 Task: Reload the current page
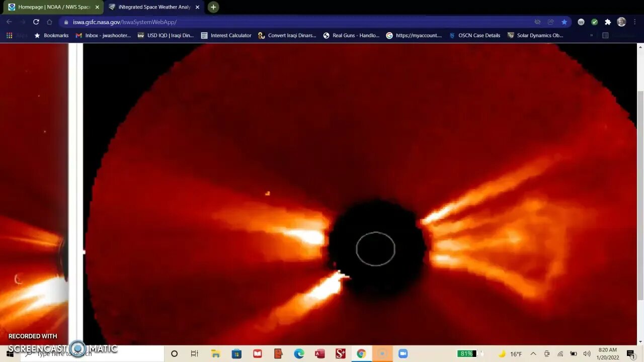click(x=36, y=22)
